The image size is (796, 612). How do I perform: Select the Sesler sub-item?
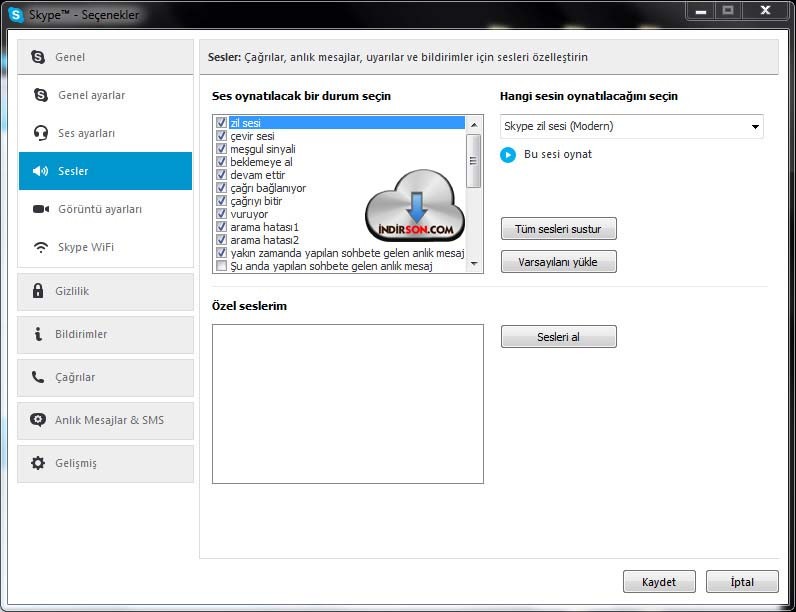tap(106, 171)
